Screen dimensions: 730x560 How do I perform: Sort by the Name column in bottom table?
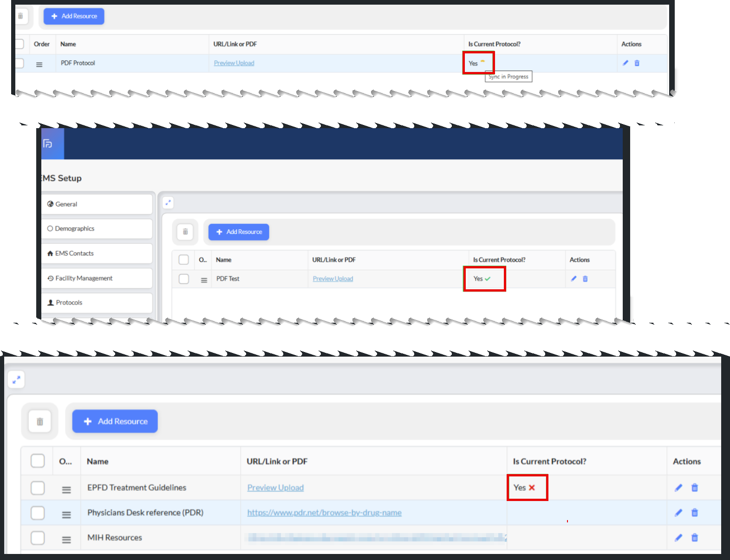(x=98, y=462)
